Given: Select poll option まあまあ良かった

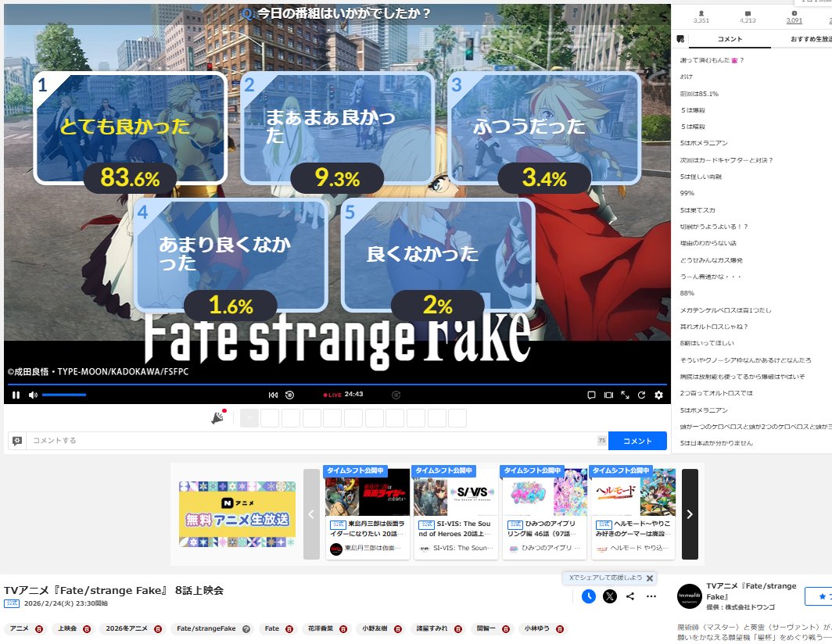Looking at the screenshot, I should pyautogui.click(x=338, y=128).
